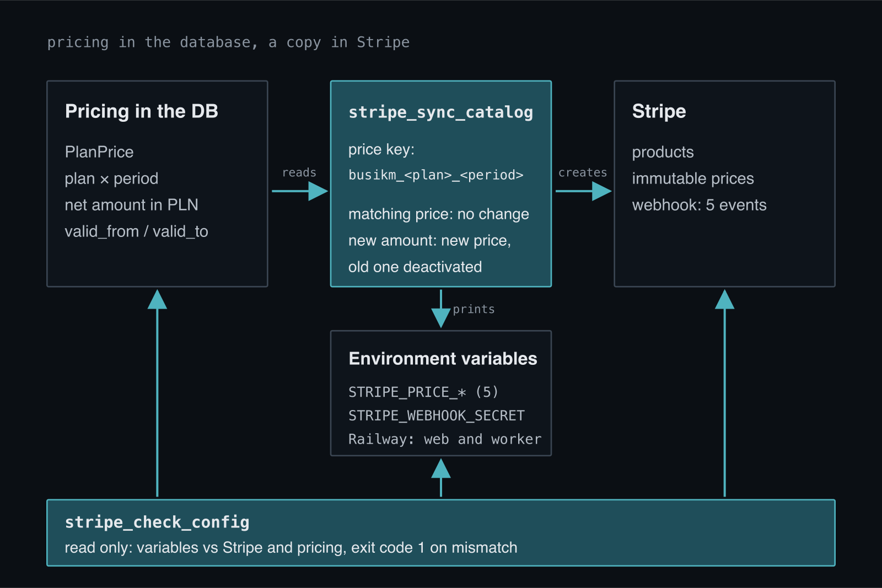The height and width of the screenshot is (588, 882).
Task: Click the "reads" arrow label
Action: point(299,172)
